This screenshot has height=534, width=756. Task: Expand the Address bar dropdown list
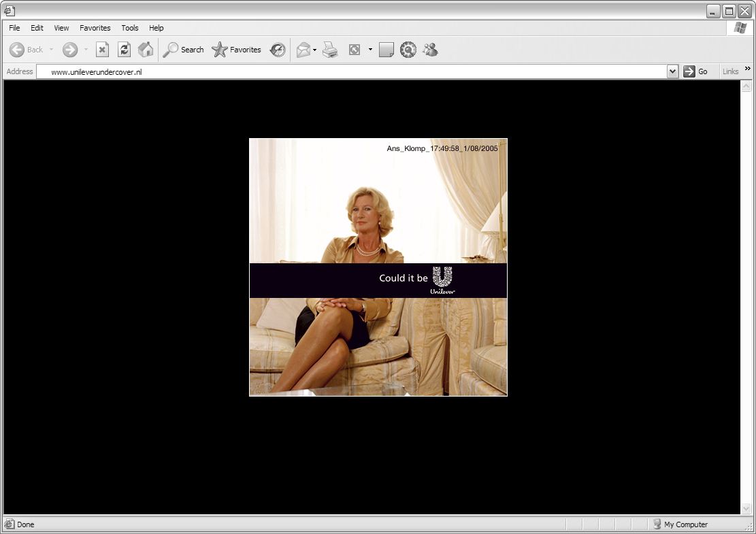[x=672, y=72]
